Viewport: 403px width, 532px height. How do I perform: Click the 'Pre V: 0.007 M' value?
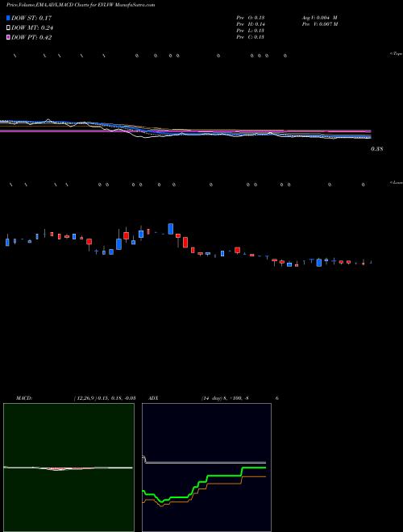320,24
